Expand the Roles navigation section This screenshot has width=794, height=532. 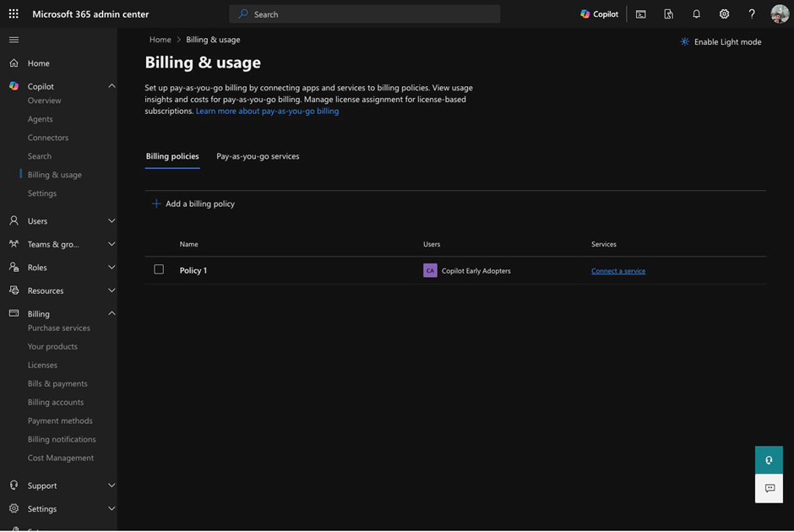point(111,268)
